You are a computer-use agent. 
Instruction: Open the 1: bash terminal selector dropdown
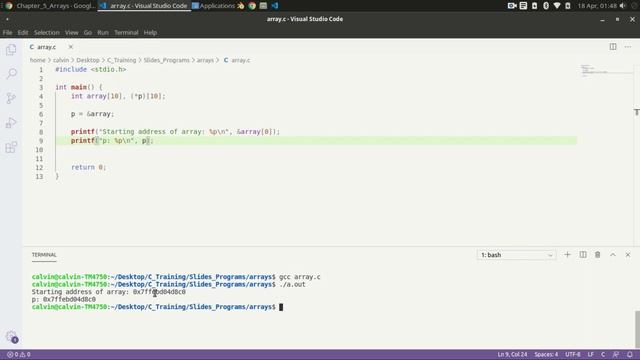516,255
